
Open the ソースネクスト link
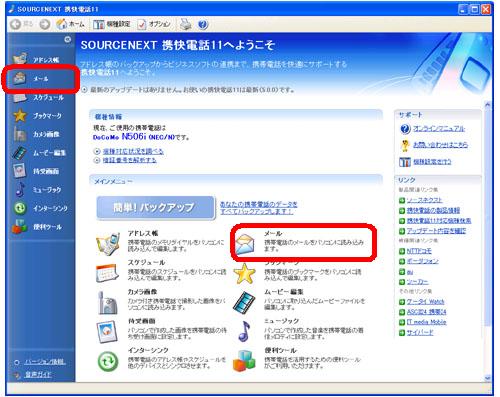coord(424,200)
